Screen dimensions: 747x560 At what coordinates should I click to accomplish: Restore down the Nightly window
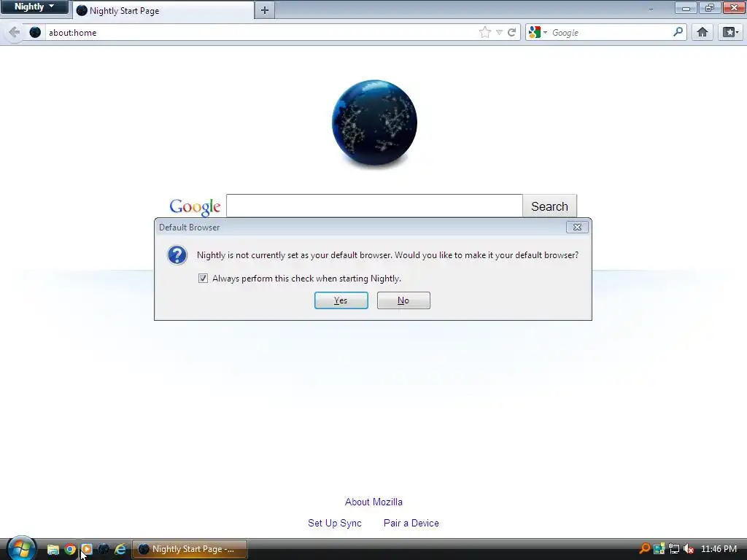709,8
